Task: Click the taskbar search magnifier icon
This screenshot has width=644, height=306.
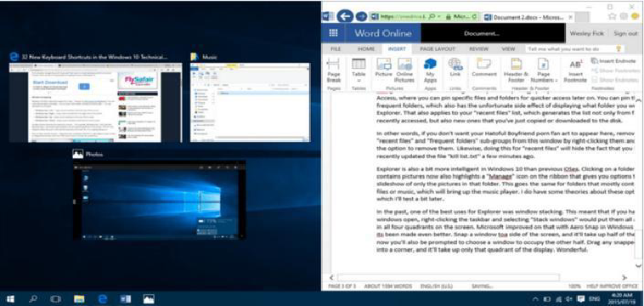Action: [33, 299]
